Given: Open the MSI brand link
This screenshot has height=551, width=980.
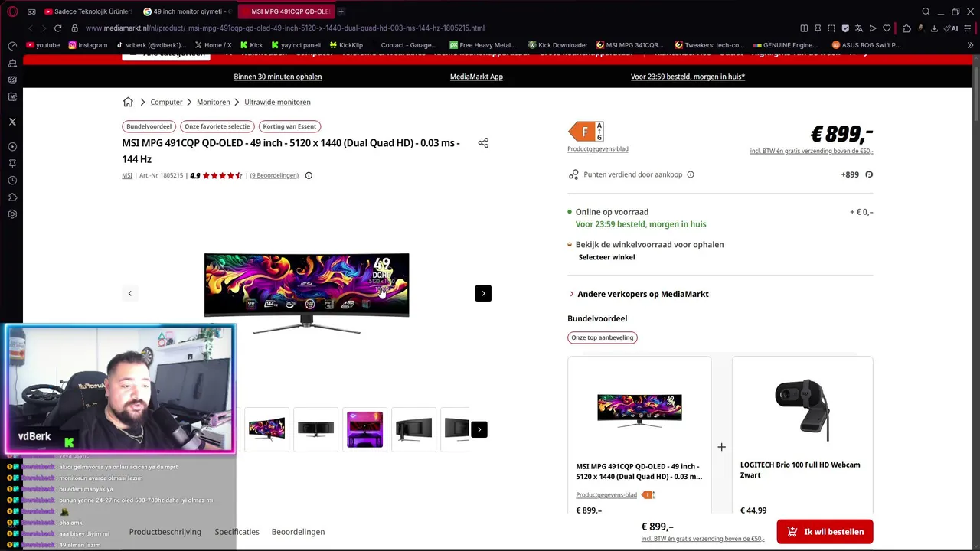Looking at the screenshot, I should (x=127, y=175).
